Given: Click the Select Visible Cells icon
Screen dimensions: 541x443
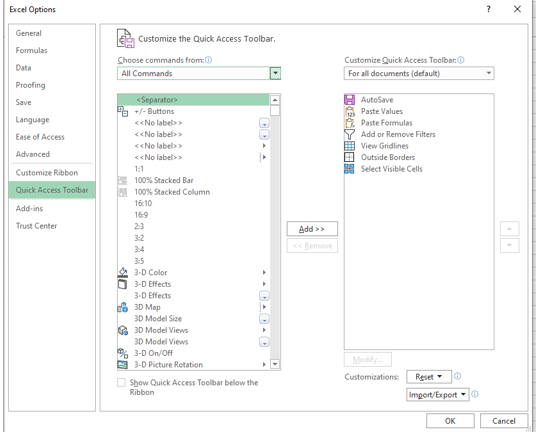Looking at the screenshot, I should tap(349, 169).
